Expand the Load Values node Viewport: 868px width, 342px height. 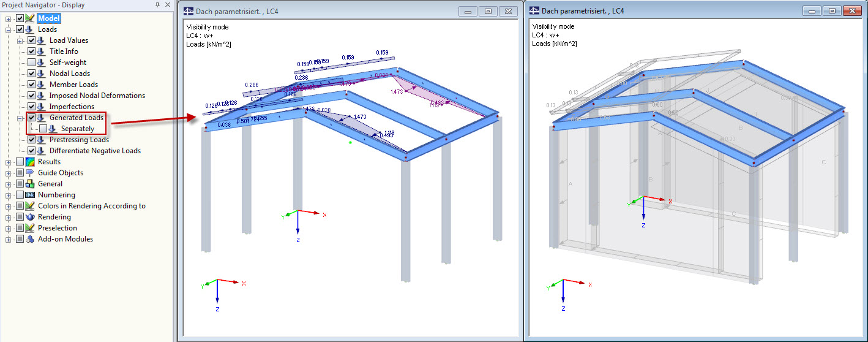click(x=20, y=40)
